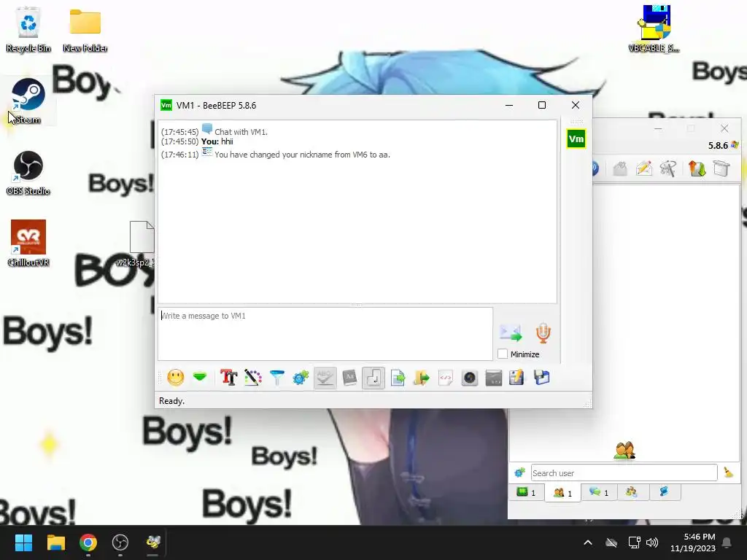Viewport: 747px width, 560px height.
Task: Switch to the group users tab
Action: pos(632,492)
